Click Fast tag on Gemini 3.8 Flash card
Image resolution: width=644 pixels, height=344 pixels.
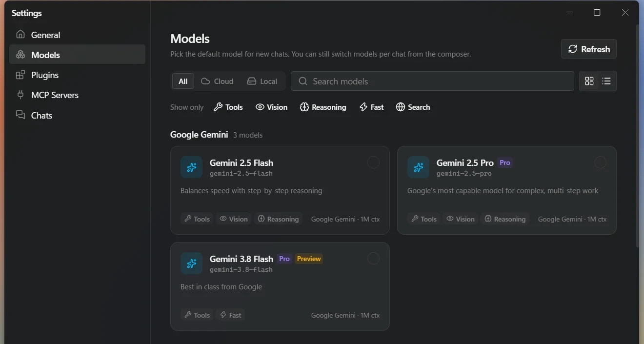pos(230,315)
